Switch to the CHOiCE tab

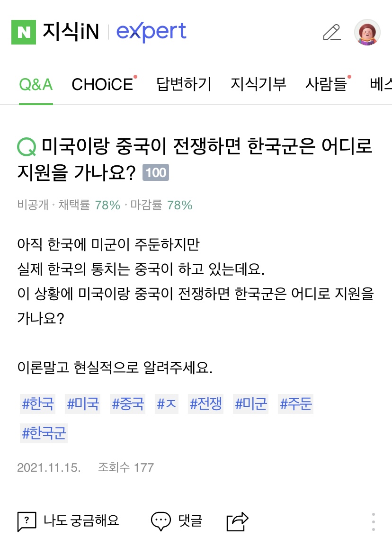coord(102,84)
